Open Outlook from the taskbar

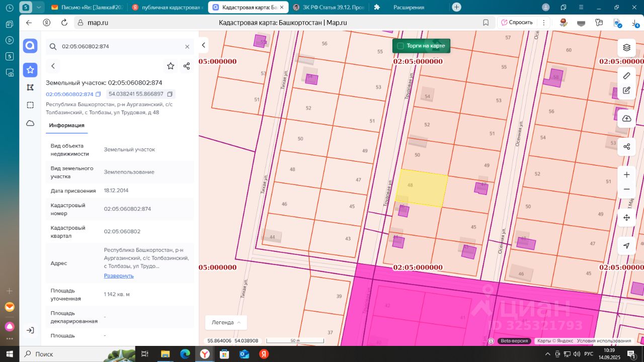point(245,354)
